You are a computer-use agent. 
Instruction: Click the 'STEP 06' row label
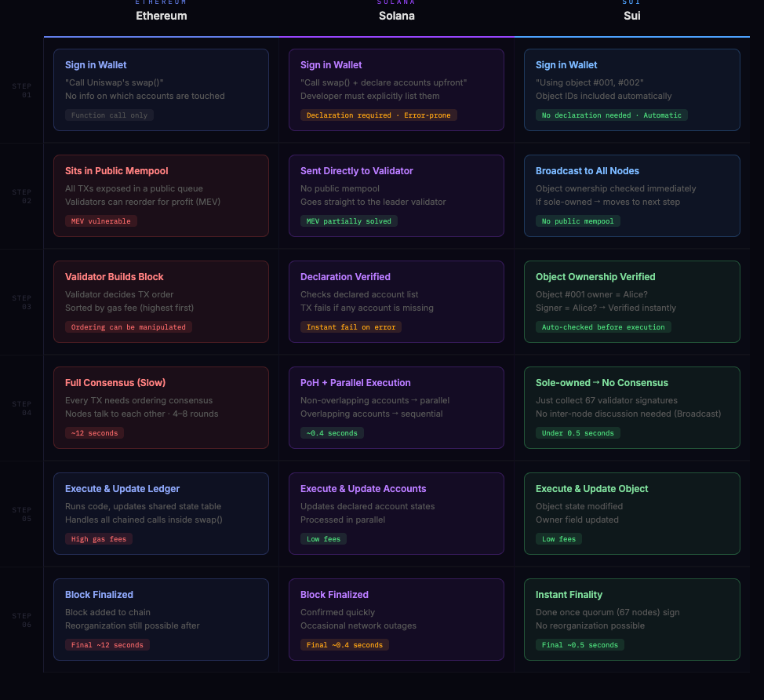point(22,620)
